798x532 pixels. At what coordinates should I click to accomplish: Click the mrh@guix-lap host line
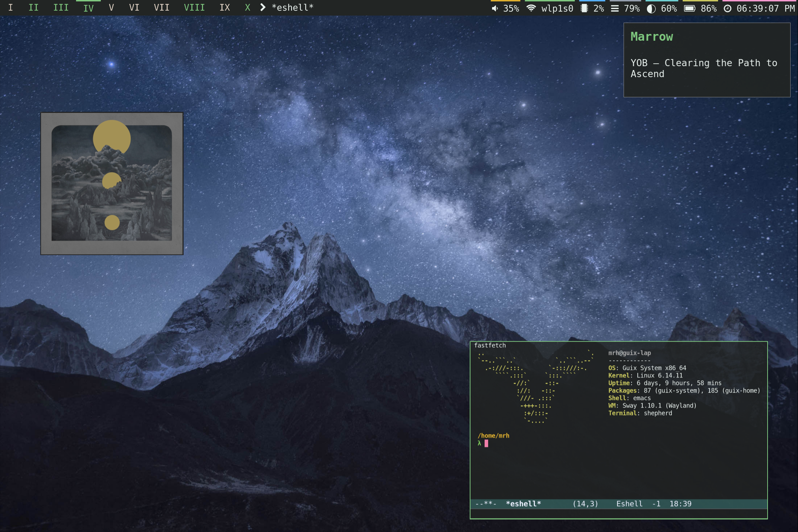[x=629, y=353]
